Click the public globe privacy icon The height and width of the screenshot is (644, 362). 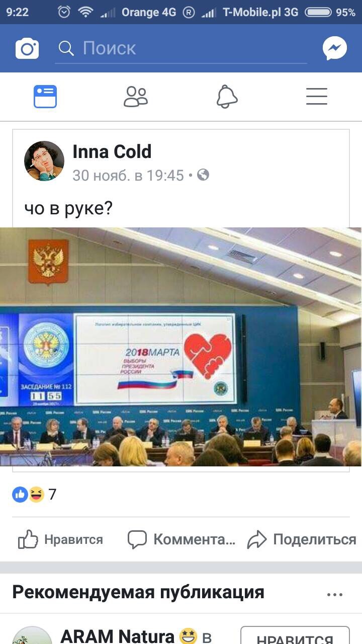pyautogui.click(x=203, y=175)
